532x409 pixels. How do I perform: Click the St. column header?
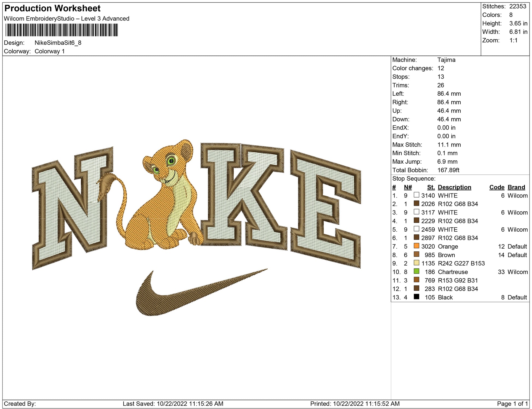431,187
